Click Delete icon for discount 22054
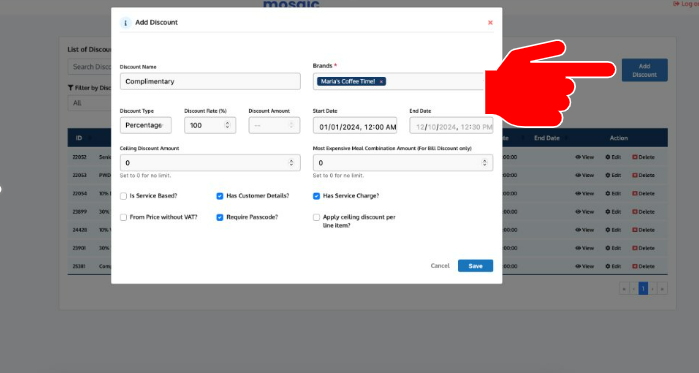Image resolution: width=699 pixels, height=373 pixels. pyautogui.click(x=635, y=194)
